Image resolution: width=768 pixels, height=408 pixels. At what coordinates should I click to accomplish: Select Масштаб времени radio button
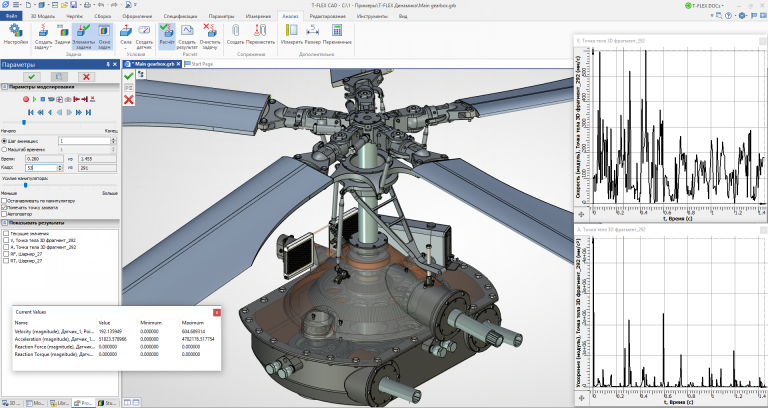pos(5,149)
